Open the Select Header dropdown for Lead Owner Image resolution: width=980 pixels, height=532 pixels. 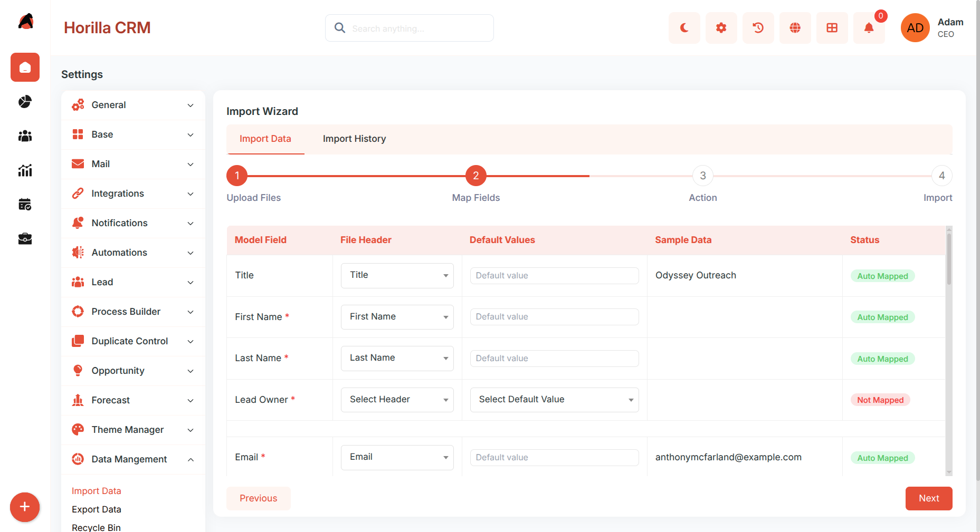397,400
